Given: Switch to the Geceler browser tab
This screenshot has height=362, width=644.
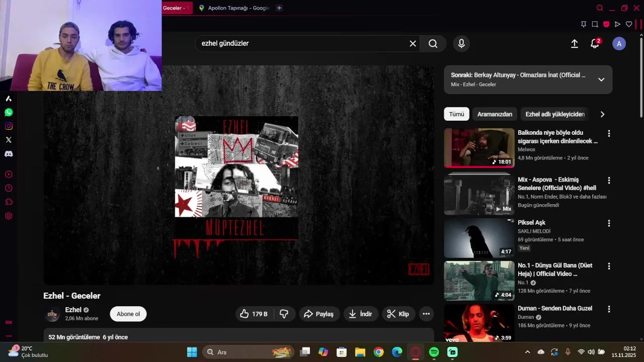Looking at the screenshot, I should 177,8.
